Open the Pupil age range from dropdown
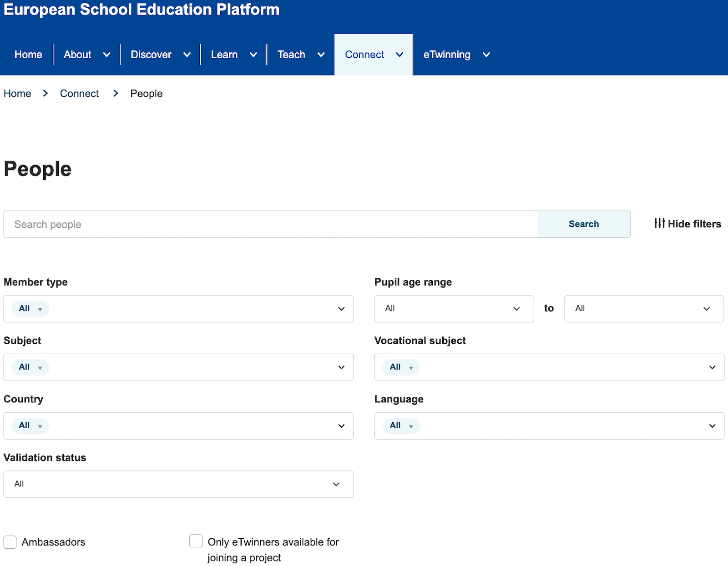This screenshot has width=728, height=566. (454, 309)
